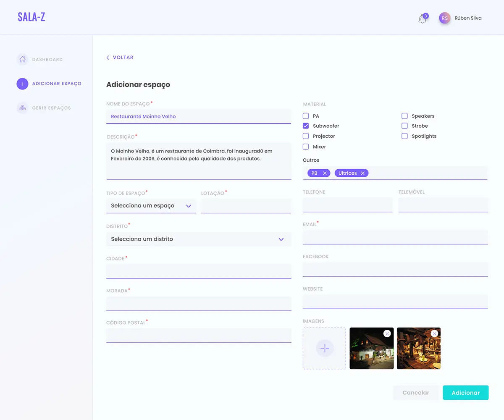Click the Lotação input field
This screenshot has height=420, width=504.
pyautogui.click(x=246, y=206)
